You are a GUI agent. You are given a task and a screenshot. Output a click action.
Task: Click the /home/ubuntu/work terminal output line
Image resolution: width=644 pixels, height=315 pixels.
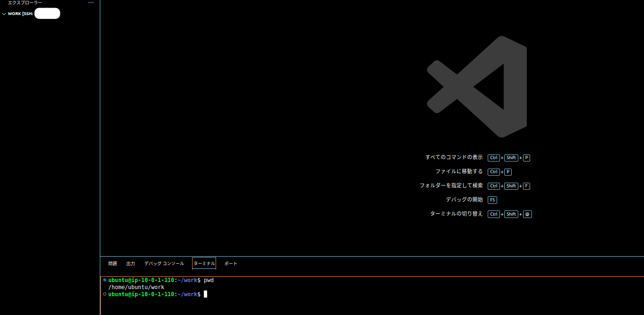(136, 287)
